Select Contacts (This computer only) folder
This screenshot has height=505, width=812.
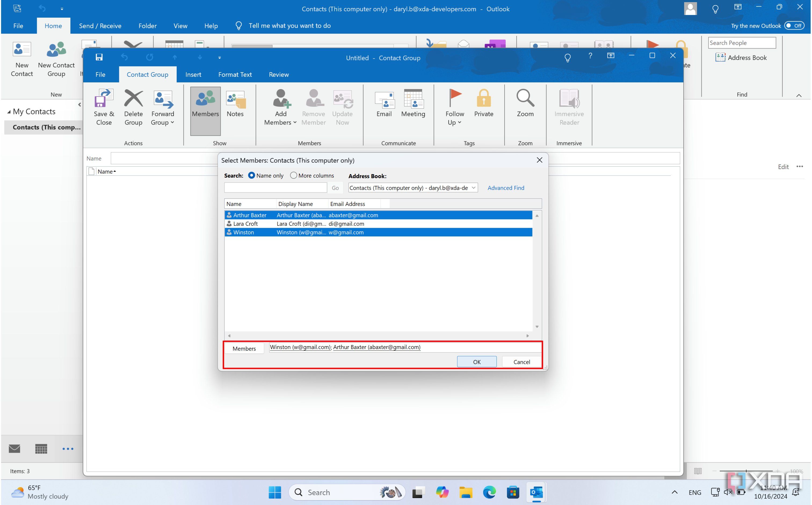[x=46, y=127]
